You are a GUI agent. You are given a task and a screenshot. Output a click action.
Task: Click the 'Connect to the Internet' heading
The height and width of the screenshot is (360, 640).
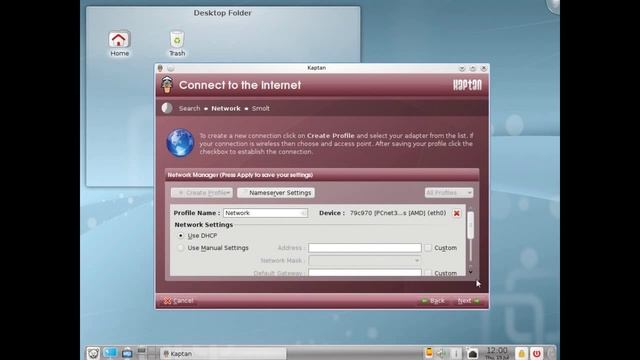click(x=240, y=85)
